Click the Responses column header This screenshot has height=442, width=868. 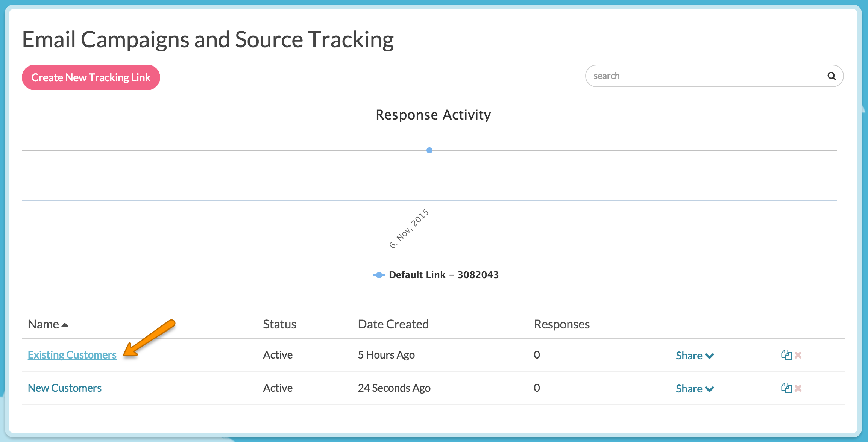click(x=561, y=324)
